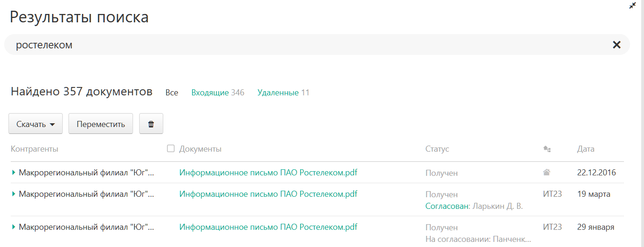
Task: Tick the select-all checkbox next to Документы
Action: coord(171,148)
